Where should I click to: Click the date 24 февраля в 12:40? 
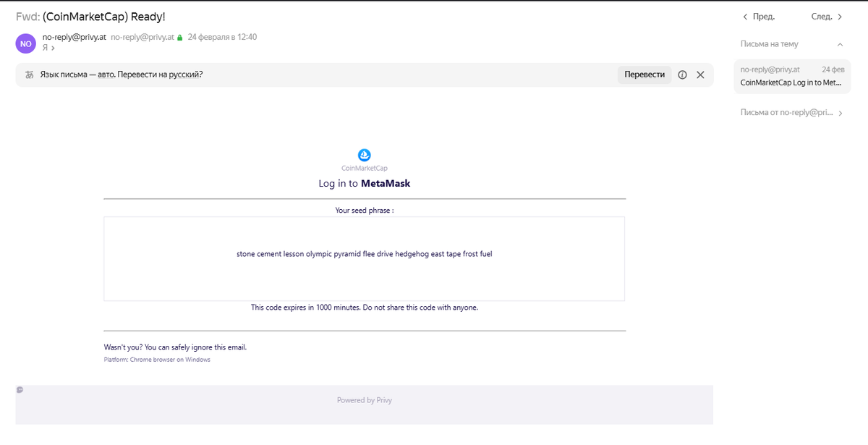[222, 37]
